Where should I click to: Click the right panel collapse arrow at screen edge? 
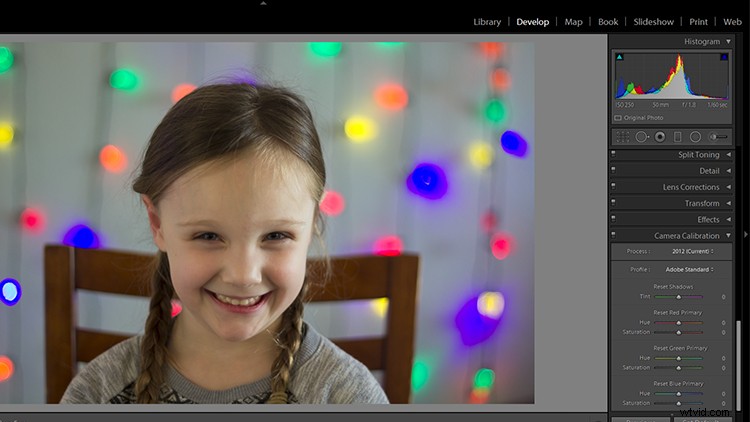(x=745, y=234)
